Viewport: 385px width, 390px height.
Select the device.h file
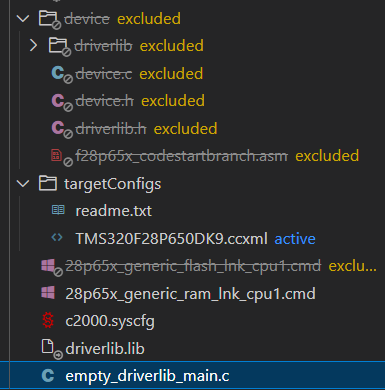pyautogui.click(x=105, y=101)
